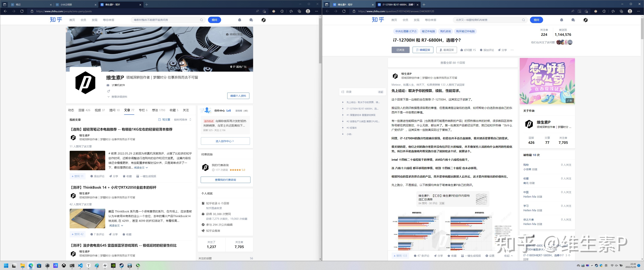Switch to the 回答 426 profile tab

tap(84, 110)
